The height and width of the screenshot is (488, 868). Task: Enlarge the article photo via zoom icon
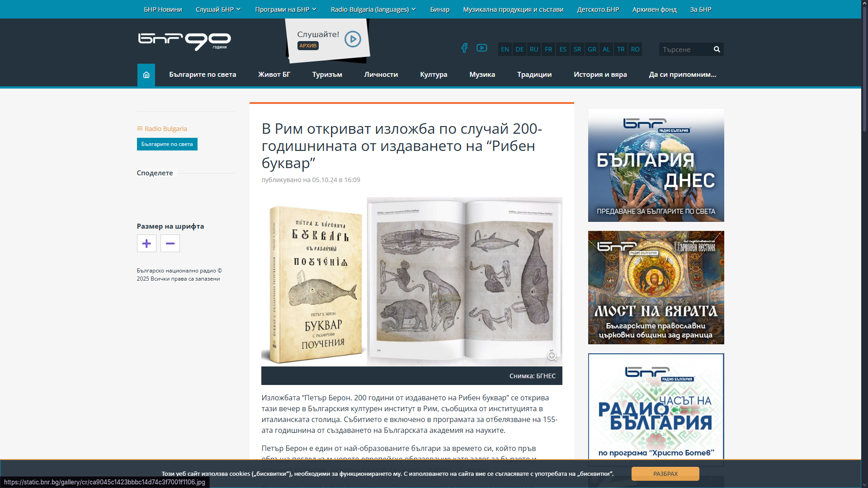click(x=552, y=356)
